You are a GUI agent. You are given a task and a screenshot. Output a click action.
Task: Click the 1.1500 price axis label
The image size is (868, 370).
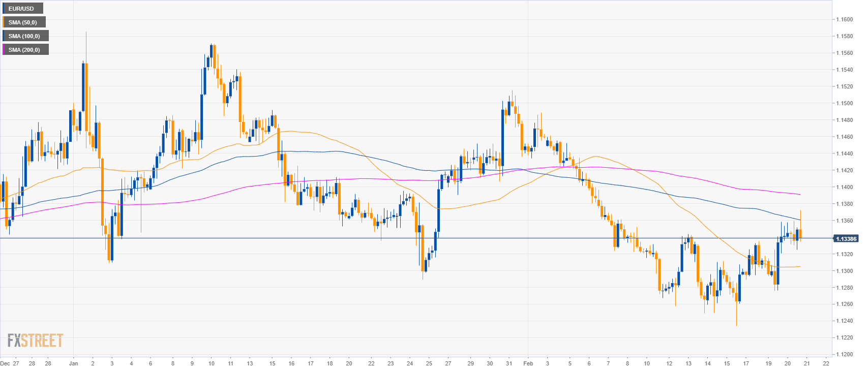[x=845, y=103]
